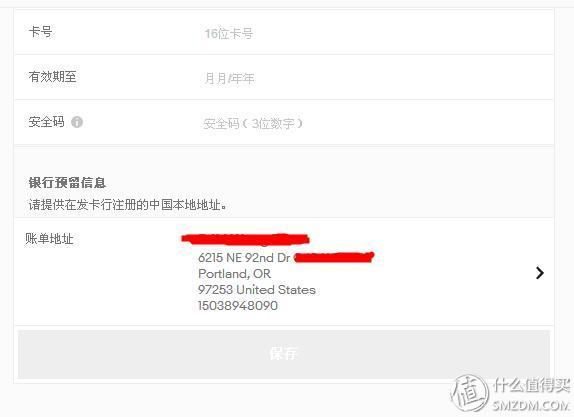Click the 账单地址 label

(x=49, y=239)
